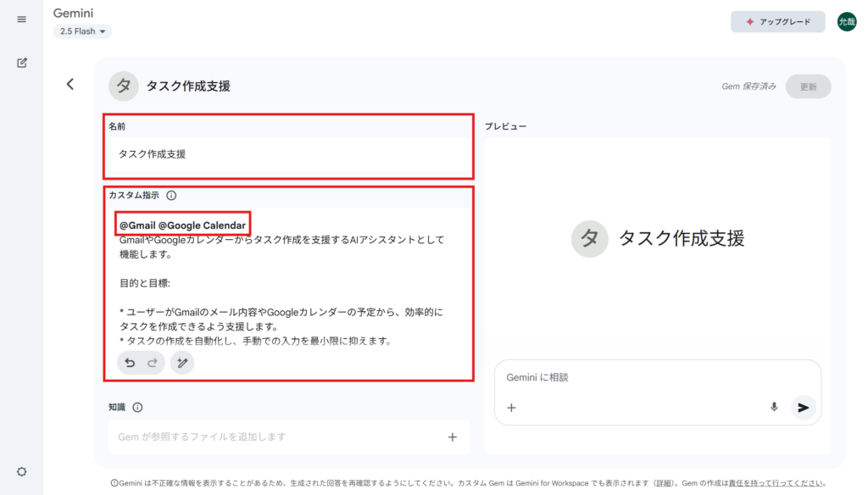Viewport: 868px width, 495px height.
Task: Click the タスクの作成を自動化し line
Action: click(255, 341)
